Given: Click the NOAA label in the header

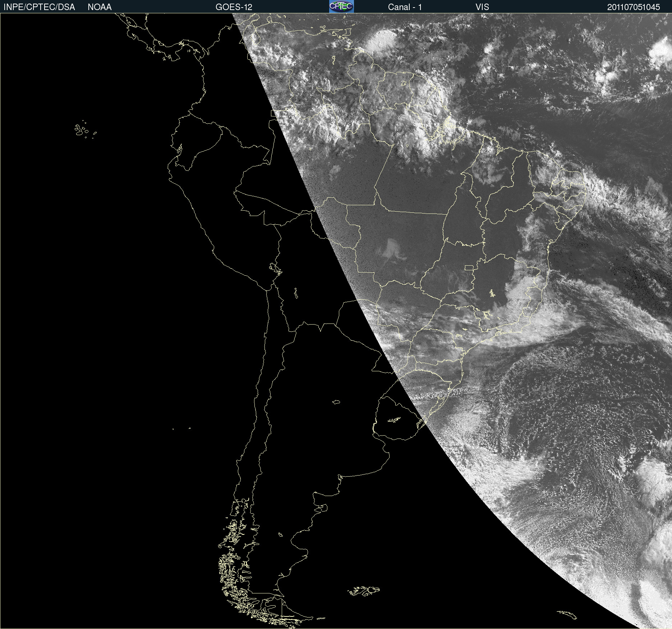Looking at the screenshot, I should point(100,7).
